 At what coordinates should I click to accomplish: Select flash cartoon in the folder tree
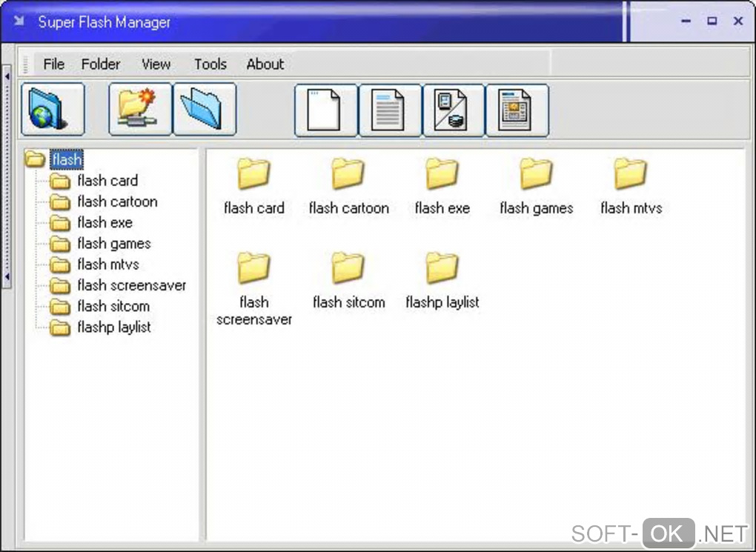point(117,202)
